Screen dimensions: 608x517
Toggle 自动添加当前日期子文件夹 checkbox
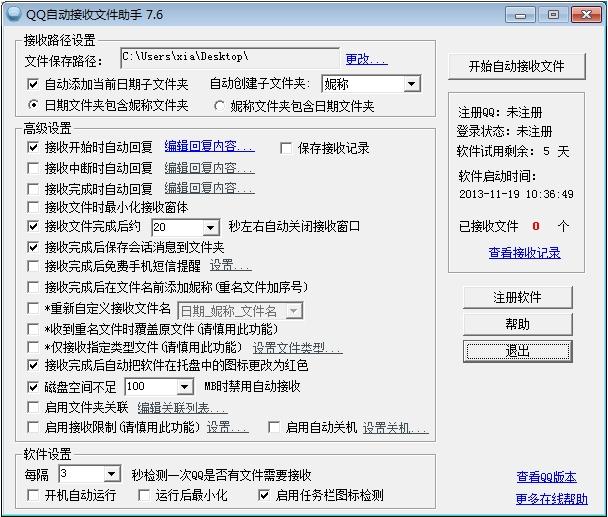[33, 84]
